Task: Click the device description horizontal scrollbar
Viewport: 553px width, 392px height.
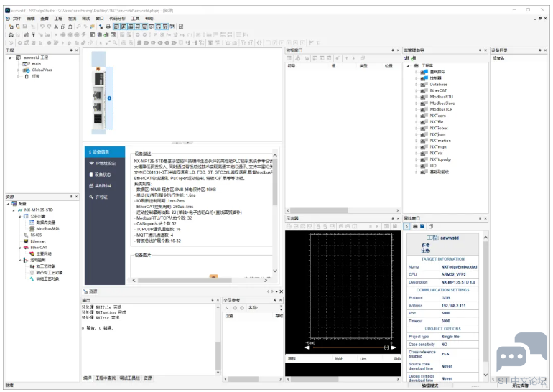Action: coord(185,280)
